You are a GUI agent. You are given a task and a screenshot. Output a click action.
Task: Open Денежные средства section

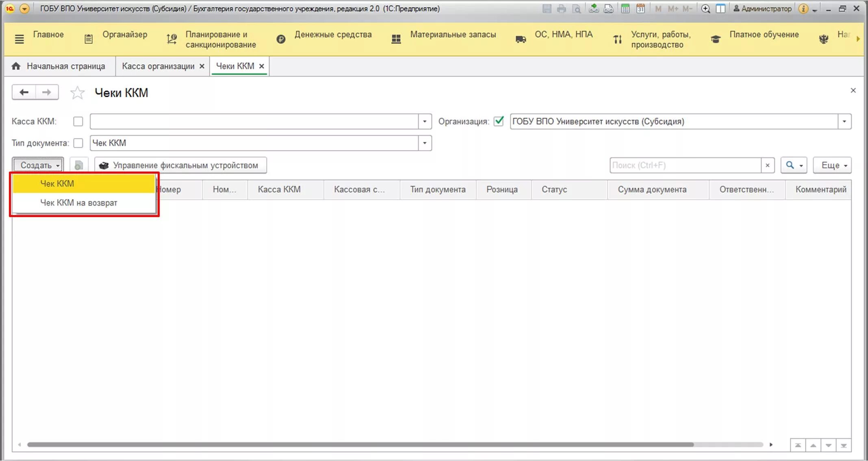click(332, 35)
